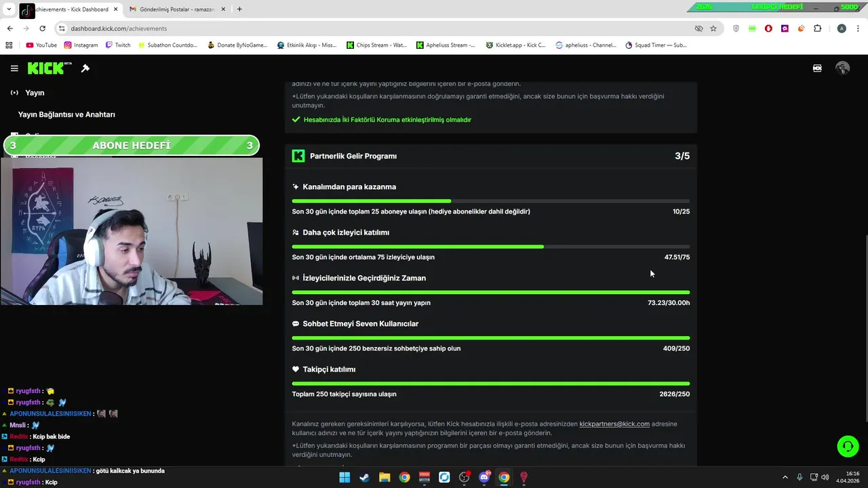The height and width of the screenshot is (488, 868).
Task: Click the crossed-out eye icon in address bar
Action: point(698,28)
